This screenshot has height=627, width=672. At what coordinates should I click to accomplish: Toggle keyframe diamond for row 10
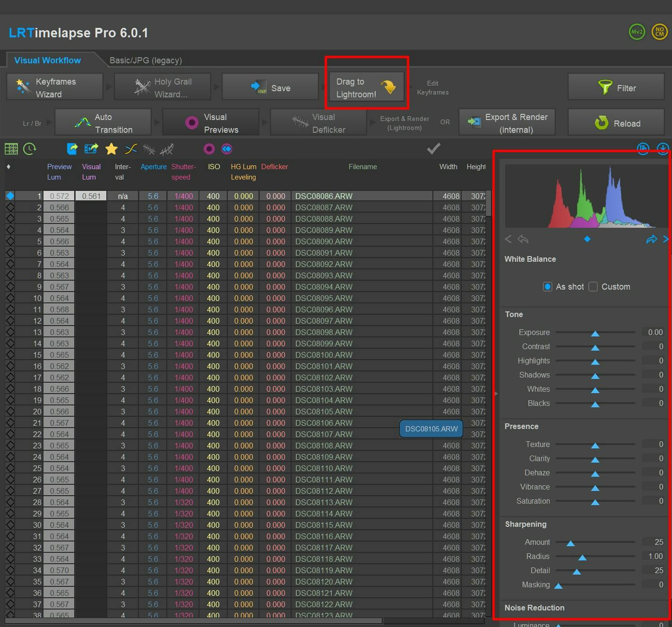tap(10, 298)
